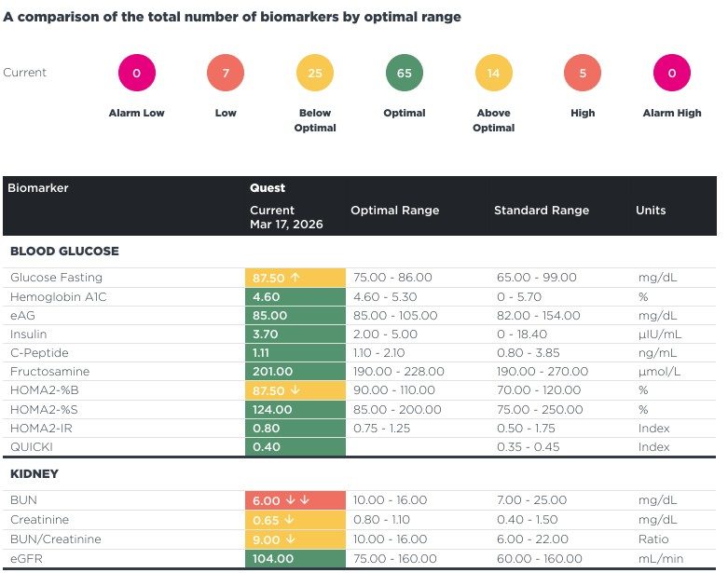
Task: Click the Glucose Fasting biomarker name
Action: click(x=56, y=278)
